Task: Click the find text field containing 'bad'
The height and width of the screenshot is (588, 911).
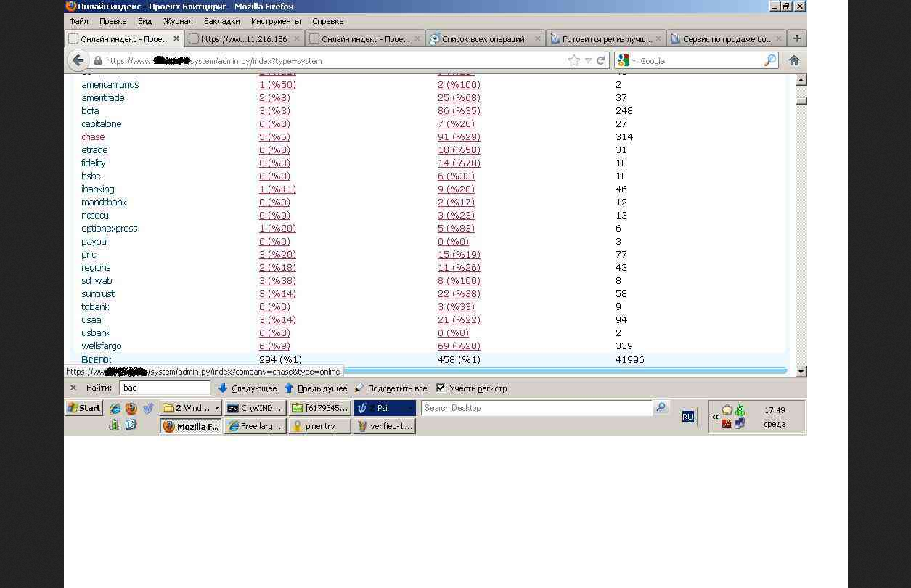Action: click(x=165, y=388)
